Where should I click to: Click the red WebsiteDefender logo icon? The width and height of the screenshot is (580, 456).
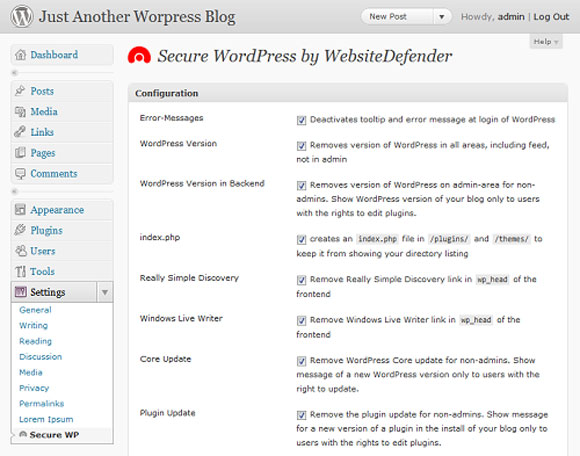tap(139, 55)
